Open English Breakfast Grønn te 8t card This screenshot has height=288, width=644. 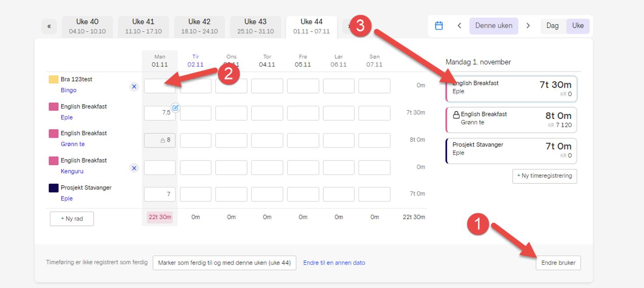pyautogui.click(x=511, y=120)
